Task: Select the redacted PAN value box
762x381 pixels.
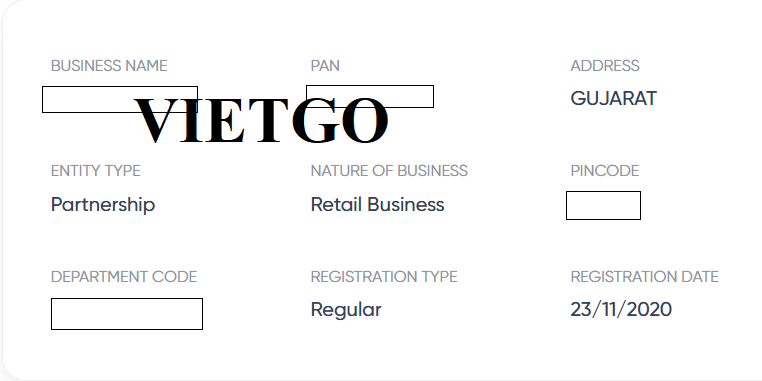Action: coord(370,96)
